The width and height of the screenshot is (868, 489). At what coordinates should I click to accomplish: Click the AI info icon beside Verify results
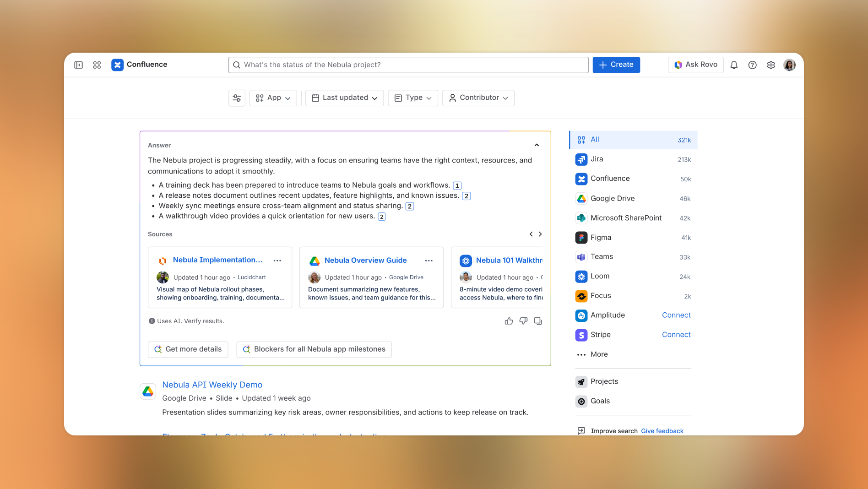coord(152,321)
